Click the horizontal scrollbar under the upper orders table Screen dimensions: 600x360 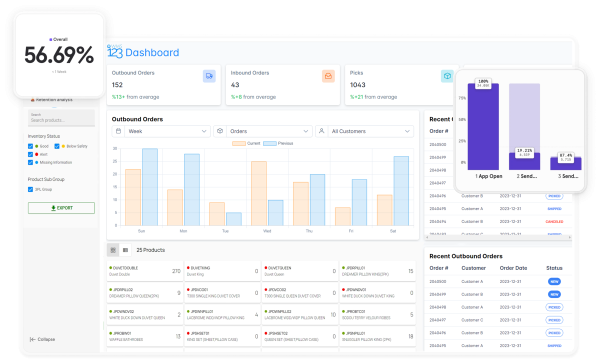[498, 238]
